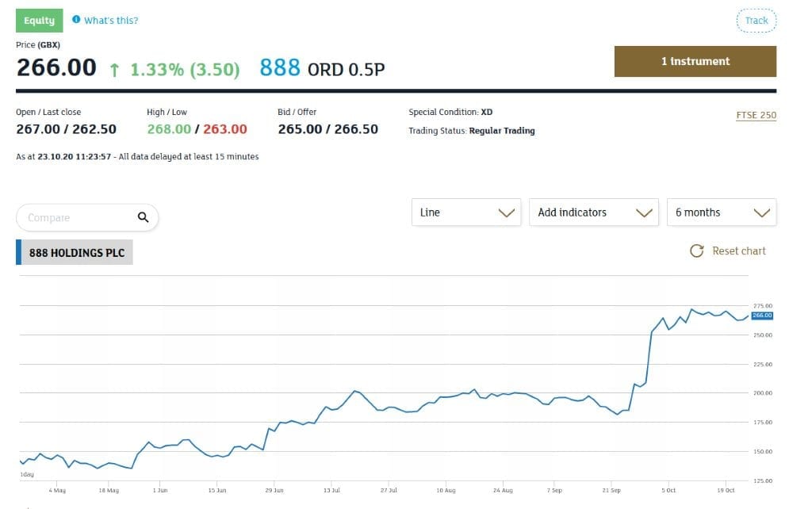Click the Trading Status Regular Trading text
The image size is (812, 509).
472,131
